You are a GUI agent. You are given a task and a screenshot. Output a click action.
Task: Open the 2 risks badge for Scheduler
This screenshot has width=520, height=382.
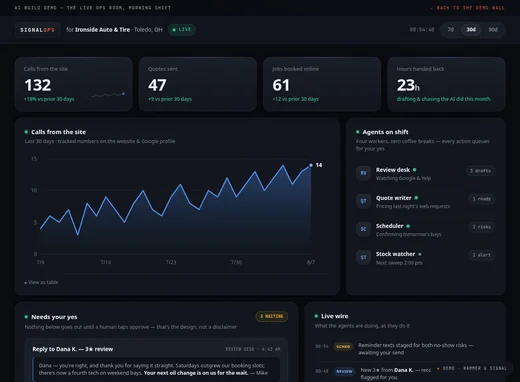(482, 227)
